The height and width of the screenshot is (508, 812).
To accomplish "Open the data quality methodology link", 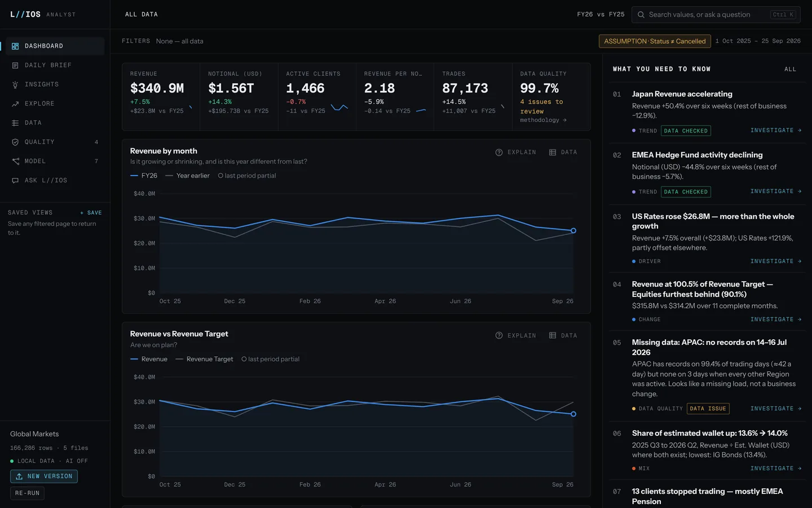I will (x=543, y=120).
